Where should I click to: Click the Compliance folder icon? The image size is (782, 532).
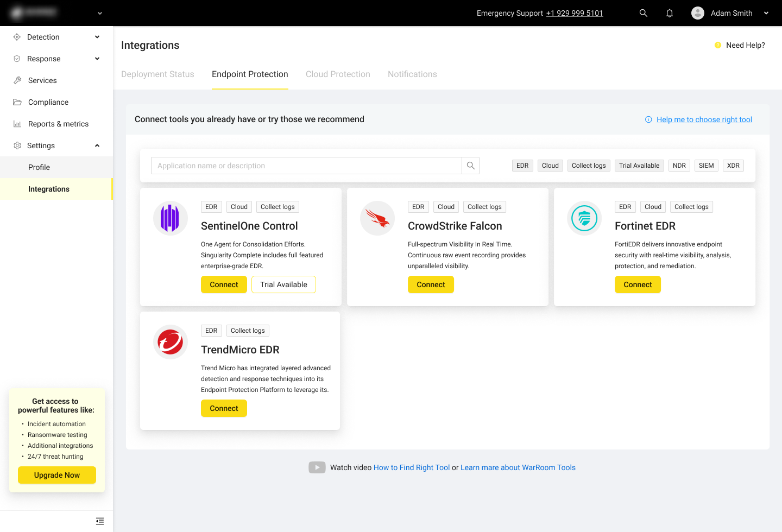point(17,102)
